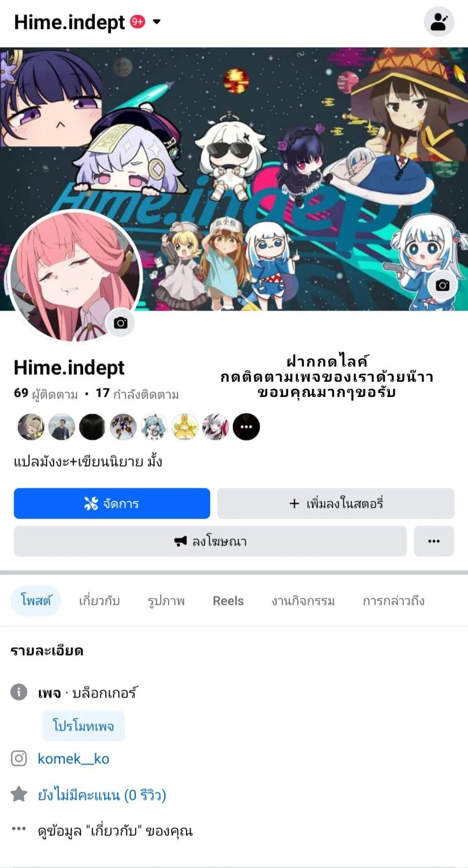Viewport: 468px width, 868px height.
Task: Open the black more-followers bubble
Action: click(x=246, y=427)
